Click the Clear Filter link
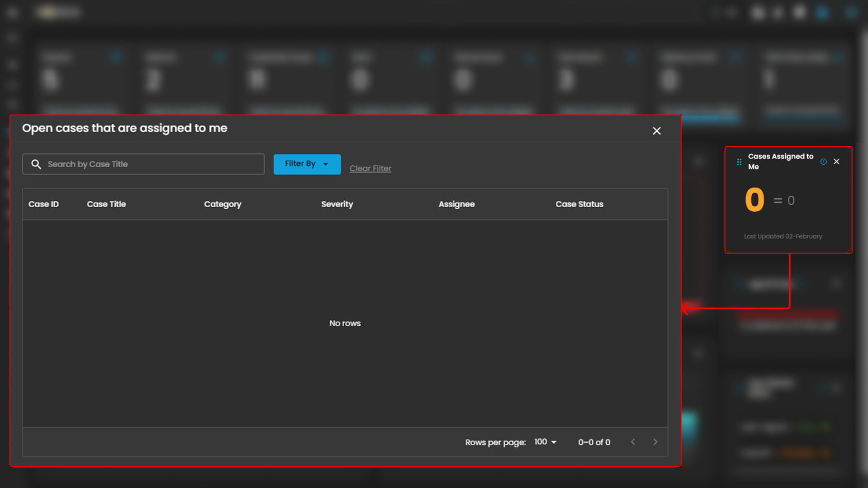Viewport: 868px width, 488px height. click(370, 168)
